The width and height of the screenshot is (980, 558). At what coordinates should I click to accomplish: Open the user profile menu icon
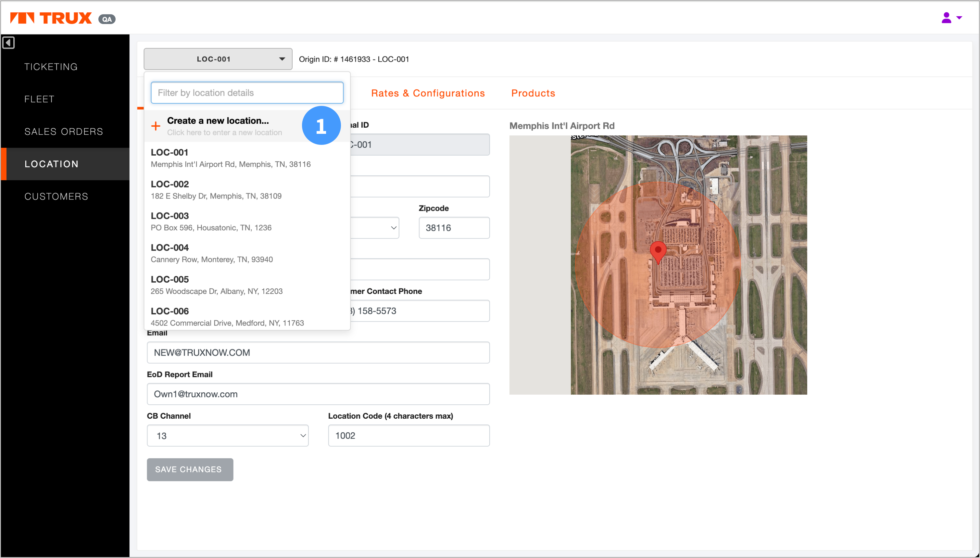[x=952, y=18]
